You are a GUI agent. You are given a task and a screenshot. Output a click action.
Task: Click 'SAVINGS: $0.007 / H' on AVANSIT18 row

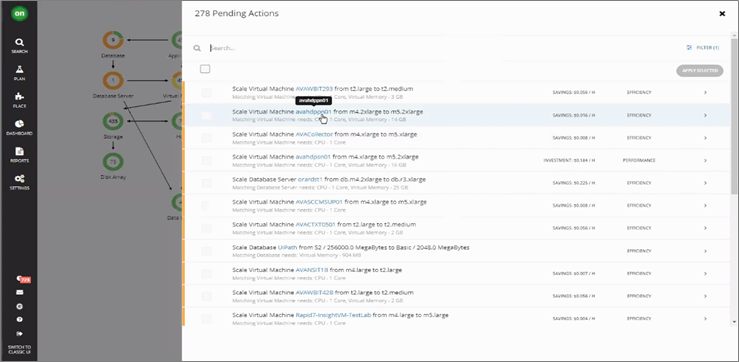(574, 273)
